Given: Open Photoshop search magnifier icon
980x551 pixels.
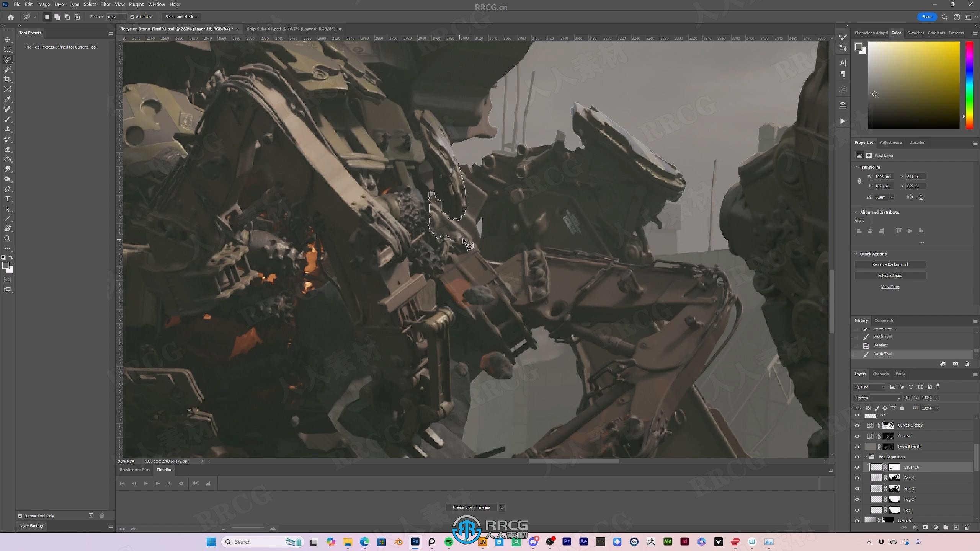Looking at the screenshot, I should [x=944, y=17].
